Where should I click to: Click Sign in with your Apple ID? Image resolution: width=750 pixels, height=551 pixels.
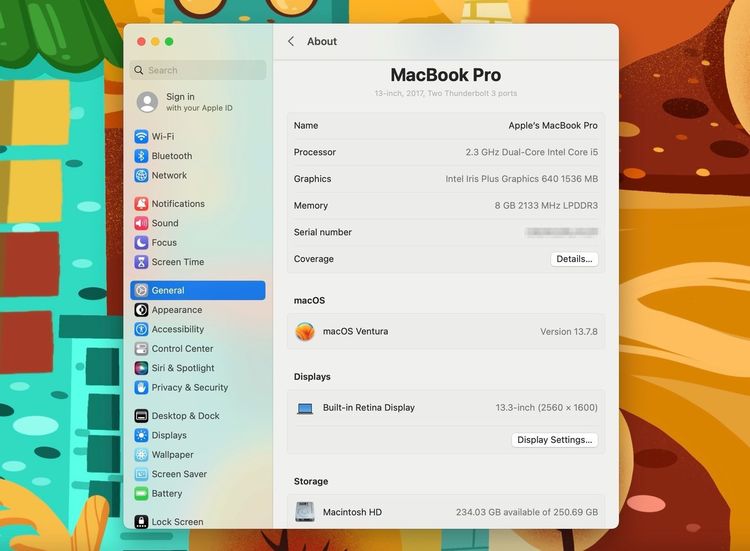click(199, 102)
